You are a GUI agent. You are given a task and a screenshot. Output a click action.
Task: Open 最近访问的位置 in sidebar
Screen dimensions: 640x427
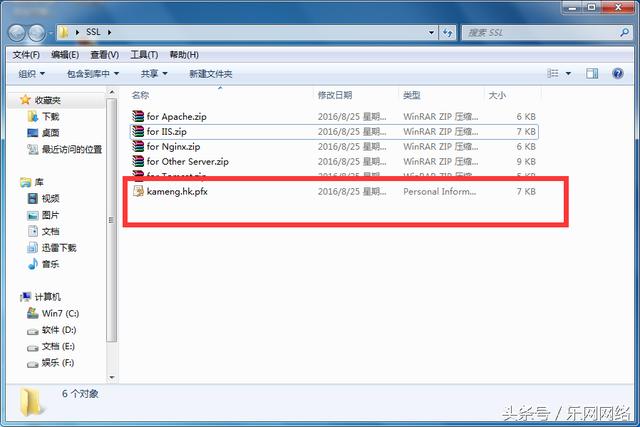pos(64,149)
